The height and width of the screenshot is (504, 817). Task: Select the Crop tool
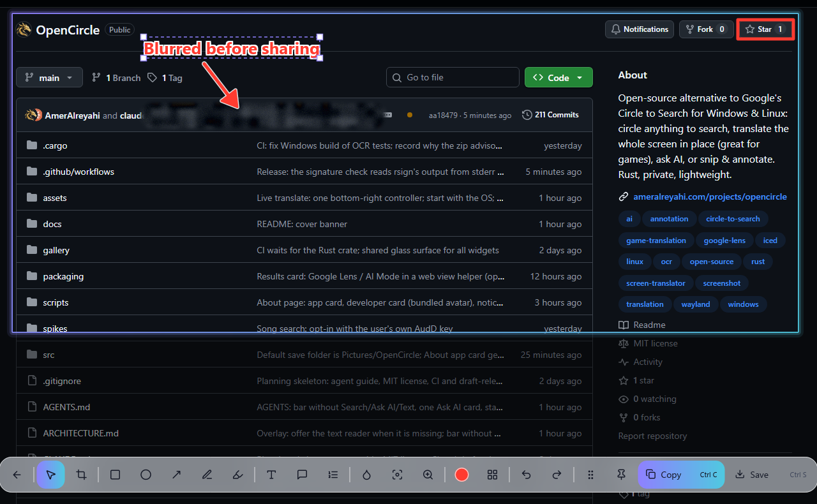point(82,475)
